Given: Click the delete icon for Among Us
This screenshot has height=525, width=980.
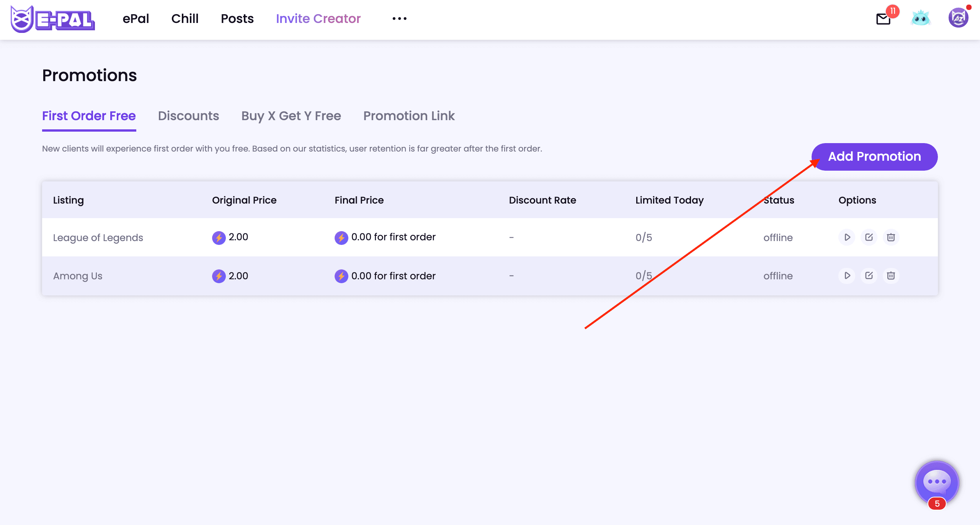Looking at the screenshot, I should 890,276.
